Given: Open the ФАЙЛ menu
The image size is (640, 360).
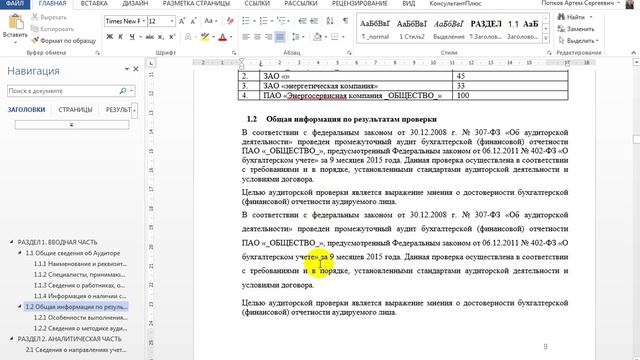Looking at the screenshot, I should 15,4.
